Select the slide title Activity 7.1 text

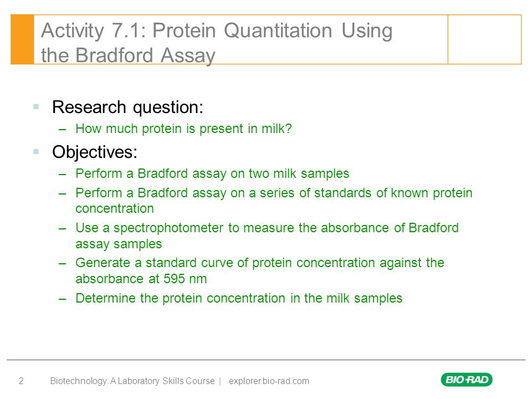217,43
